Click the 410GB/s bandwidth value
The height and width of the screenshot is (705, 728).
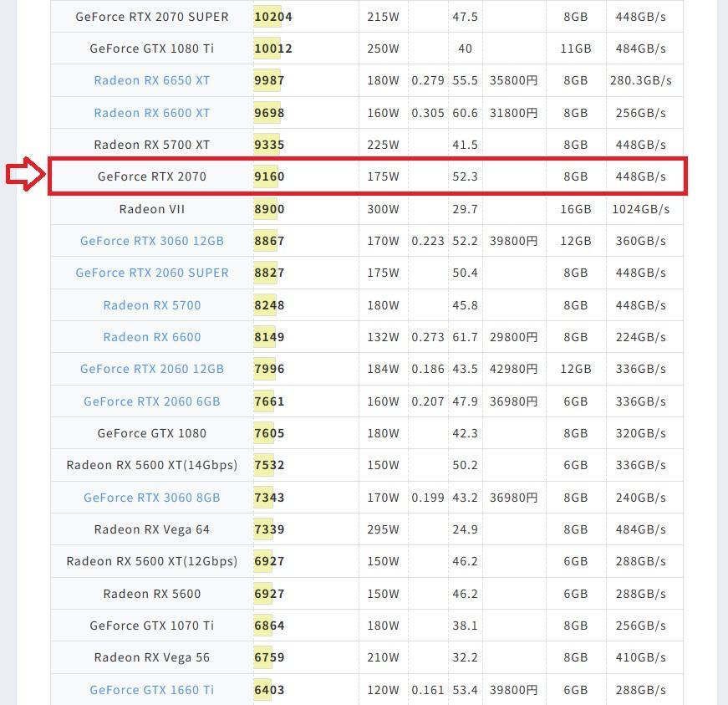[x=641, y=657]
